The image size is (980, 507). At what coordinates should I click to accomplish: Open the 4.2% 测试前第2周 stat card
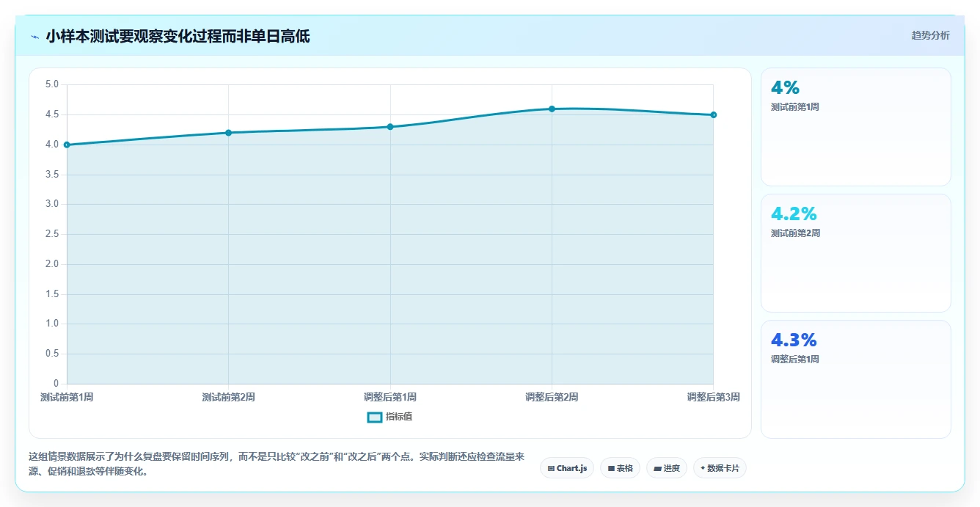(855, 253)
